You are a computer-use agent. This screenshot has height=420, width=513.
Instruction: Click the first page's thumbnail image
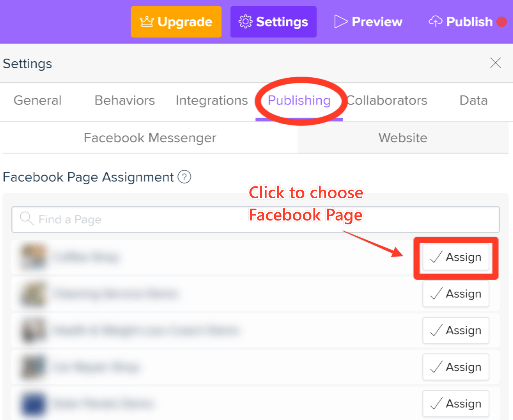click(x=33, y=257)
